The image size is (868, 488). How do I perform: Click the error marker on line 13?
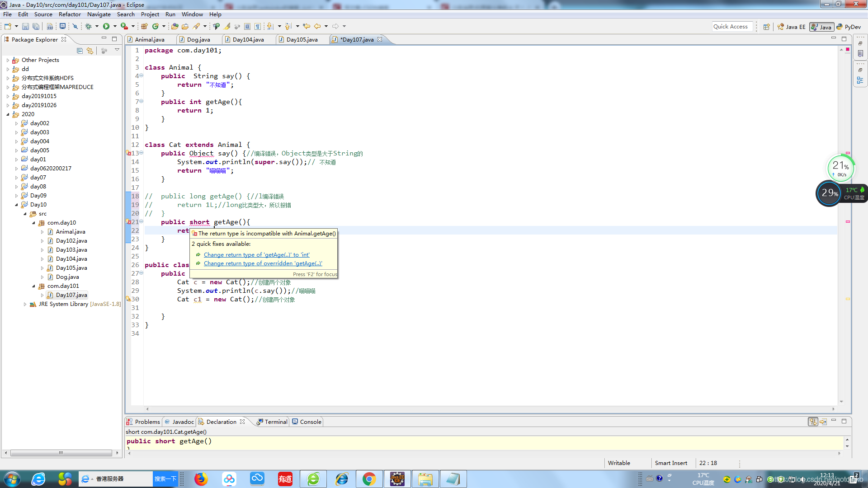[128, 153]
